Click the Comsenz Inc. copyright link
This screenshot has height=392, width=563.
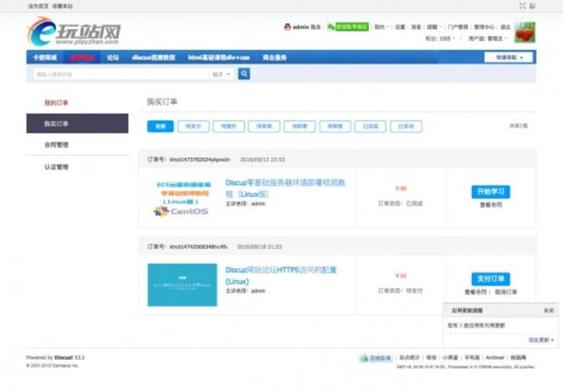tap(65, 365)
